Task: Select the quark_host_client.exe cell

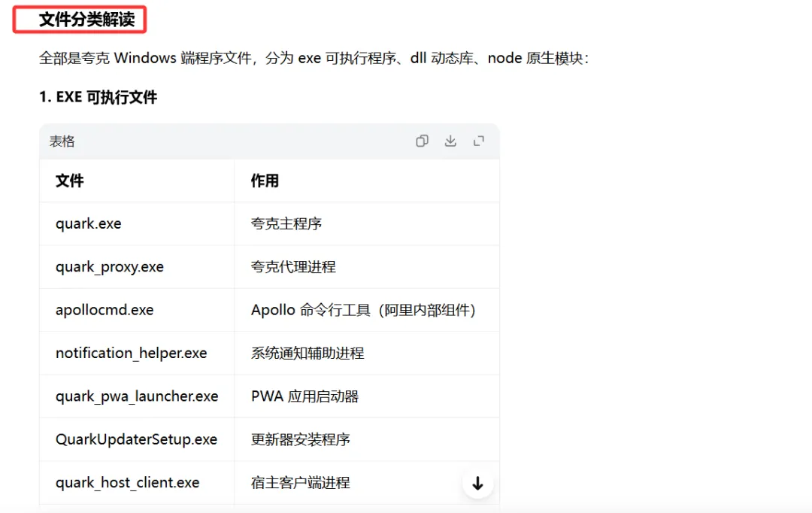Action: pos(137,482)
